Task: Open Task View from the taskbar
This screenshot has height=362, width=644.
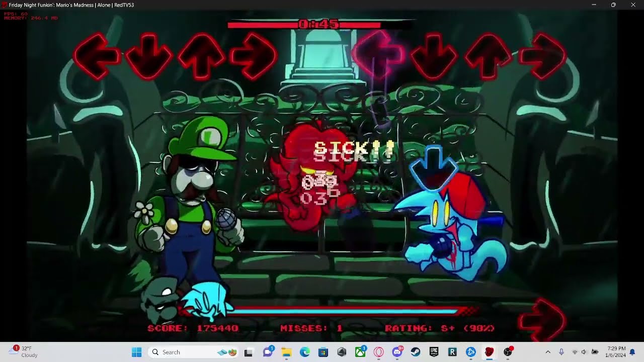Action: click(x=248, y=352)
